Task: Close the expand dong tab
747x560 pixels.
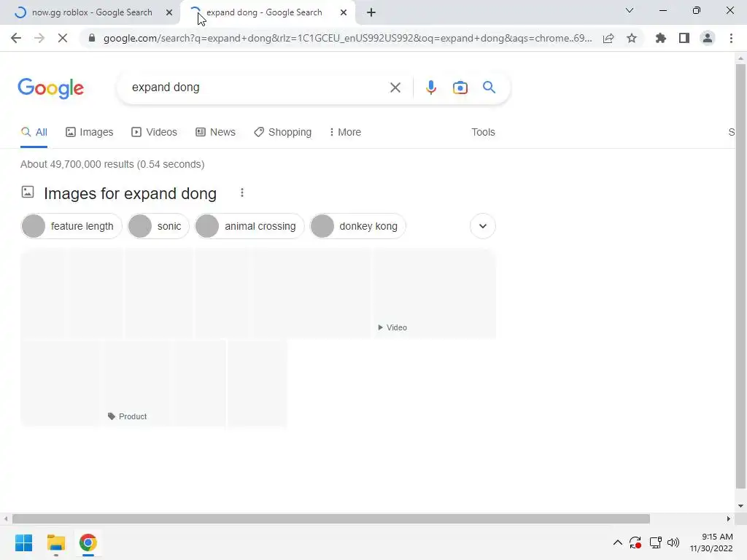Action: tap(344, 12)
